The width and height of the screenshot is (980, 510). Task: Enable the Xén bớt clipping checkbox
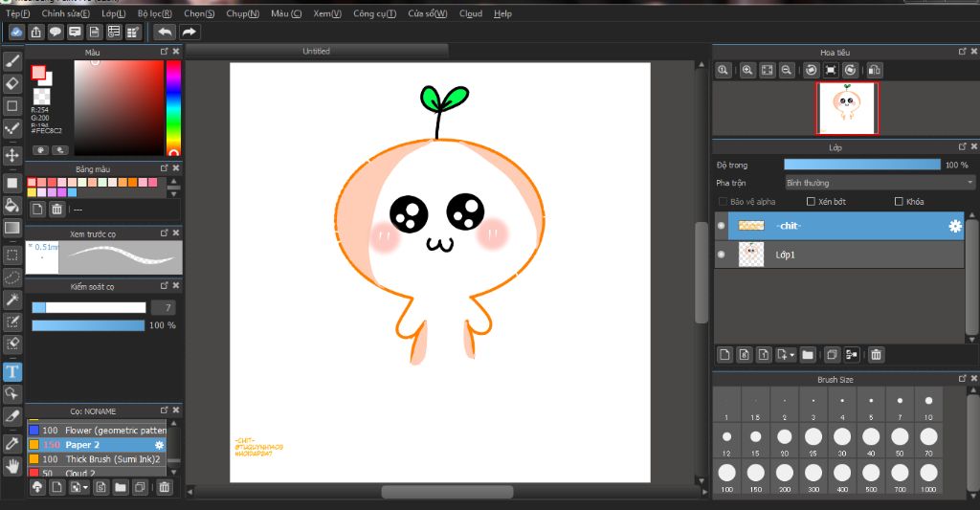tap(811, 201)
